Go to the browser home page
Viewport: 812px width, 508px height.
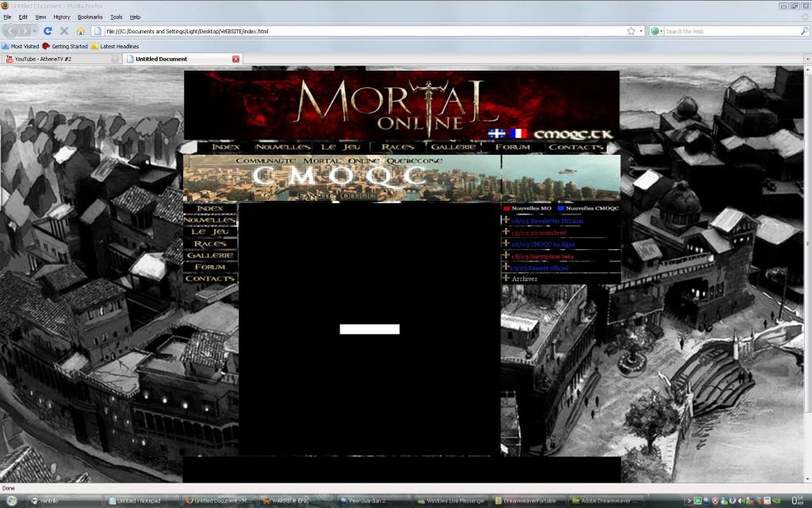click(x=81, y=31)
